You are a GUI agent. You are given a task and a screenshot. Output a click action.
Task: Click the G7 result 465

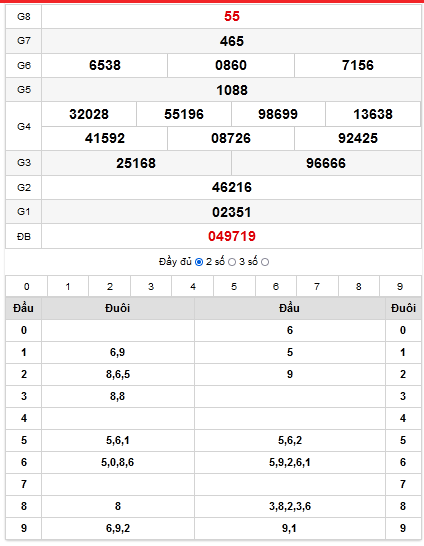(x=232, y=41)
